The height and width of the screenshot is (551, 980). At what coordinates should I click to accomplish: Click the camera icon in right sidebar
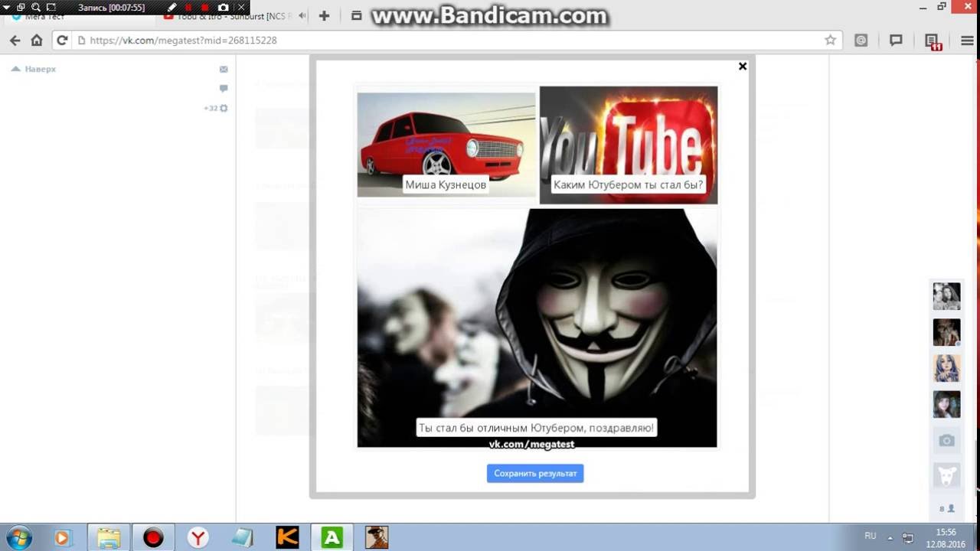[x=947, y=440]
